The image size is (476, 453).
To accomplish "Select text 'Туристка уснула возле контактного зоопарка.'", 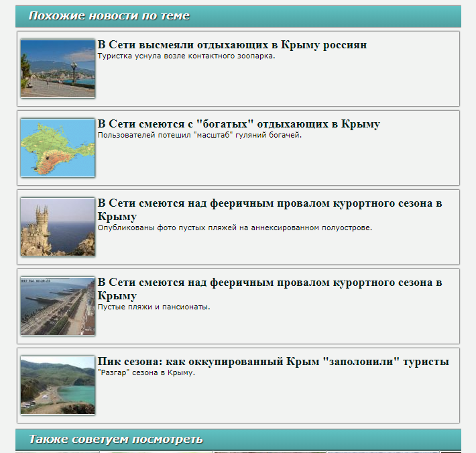I will (x=186, y=56).
